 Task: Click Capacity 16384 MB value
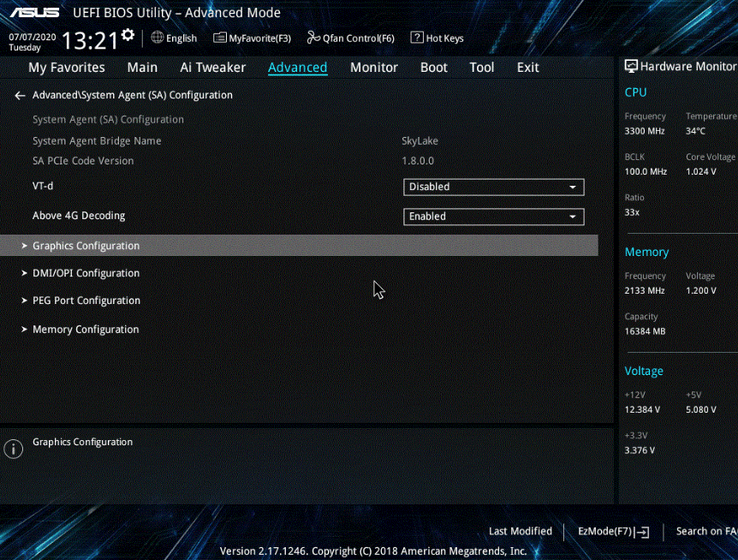pyautogui.click(x=645, y=331)
